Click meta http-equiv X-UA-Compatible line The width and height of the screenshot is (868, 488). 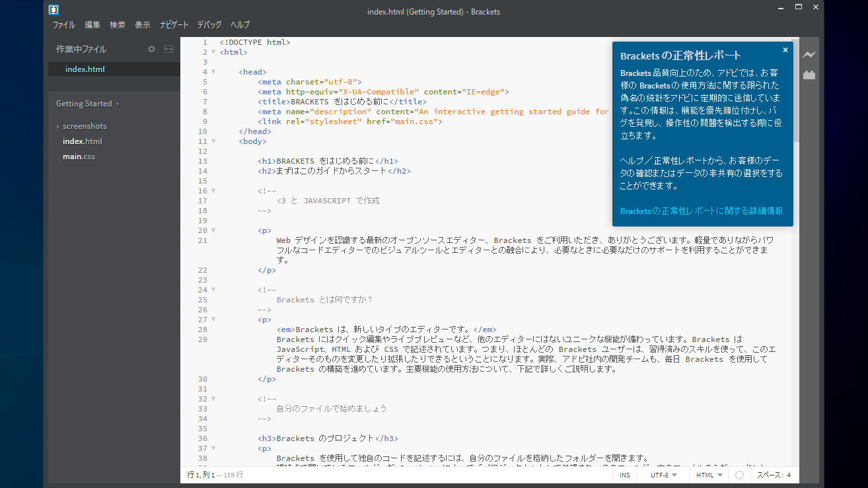pyautogui.click(x=383, y=92)
